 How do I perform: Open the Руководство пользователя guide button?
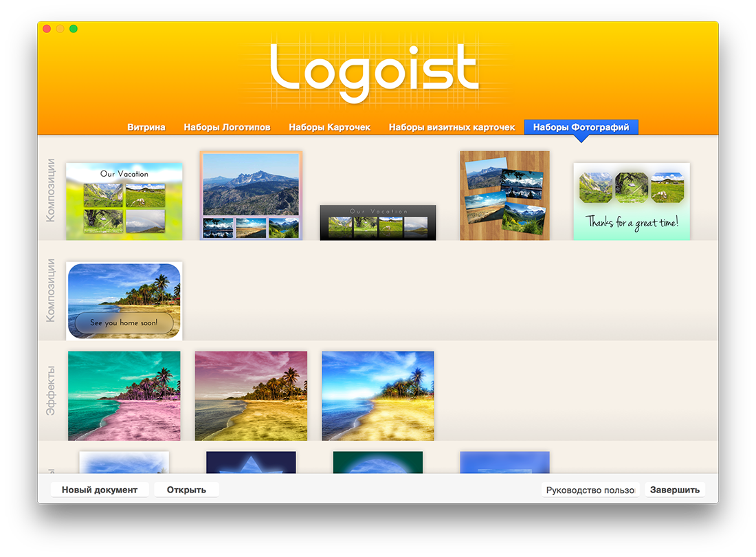(x=590, y=490)
